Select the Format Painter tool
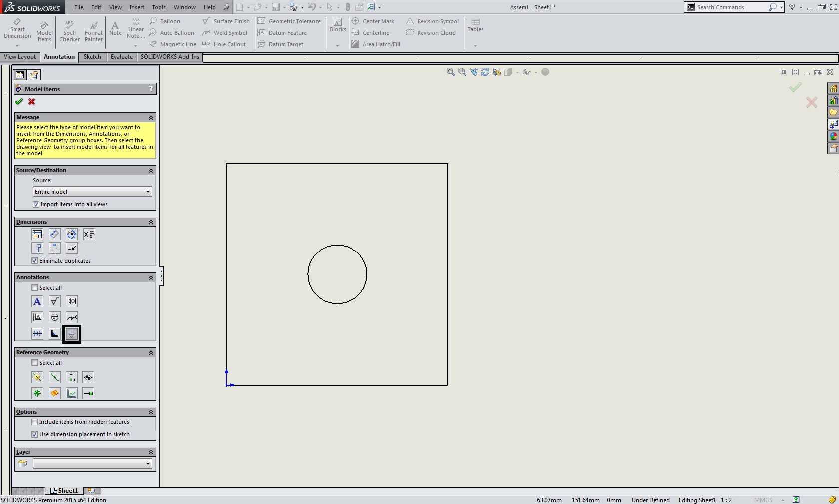The image size is (839, 504). coord(93,31)
